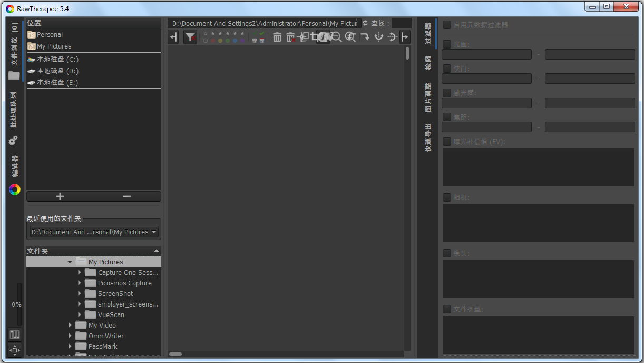Click the plus button under 位置 list
The image size is (644, 363).
pos(60,196)
